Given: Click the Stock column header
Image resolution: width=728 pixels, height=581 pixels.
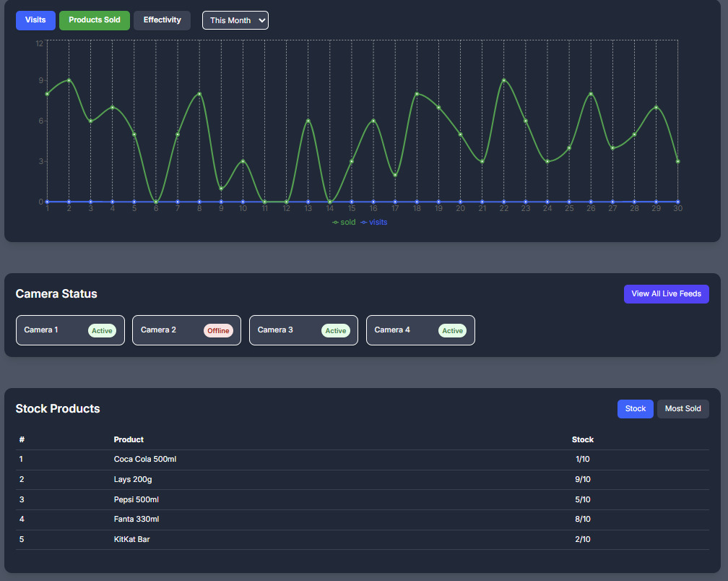Looking at the screenshot, I should point(582,439).
